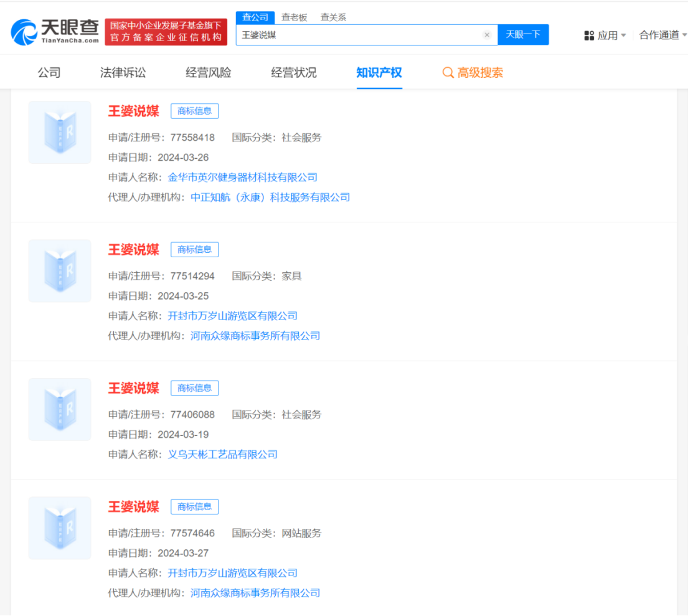Click the orange magnifier icon beside 高级搜索
The width and height of the screenshot is (688, 616).
pos(447,72)
